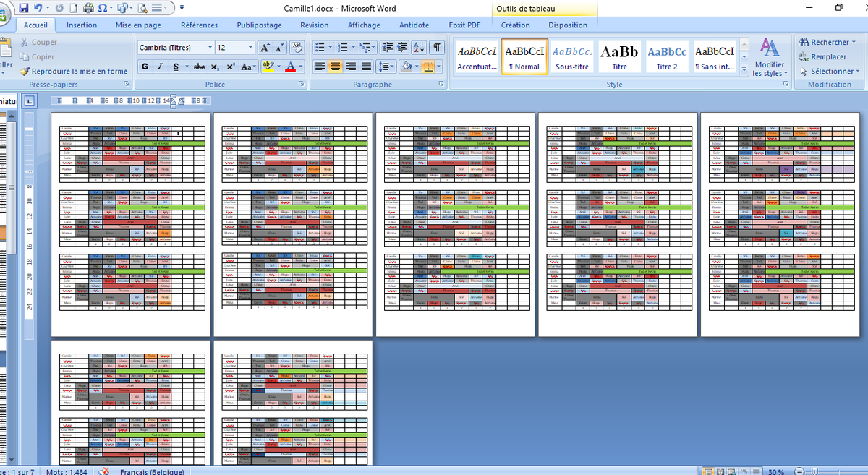Start a bulleted list

[x=321, y=48]
